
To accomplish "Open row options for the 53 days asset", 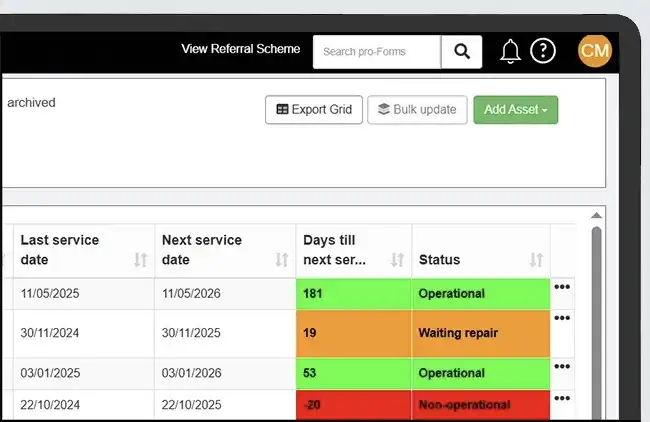I will coord(562,367).
